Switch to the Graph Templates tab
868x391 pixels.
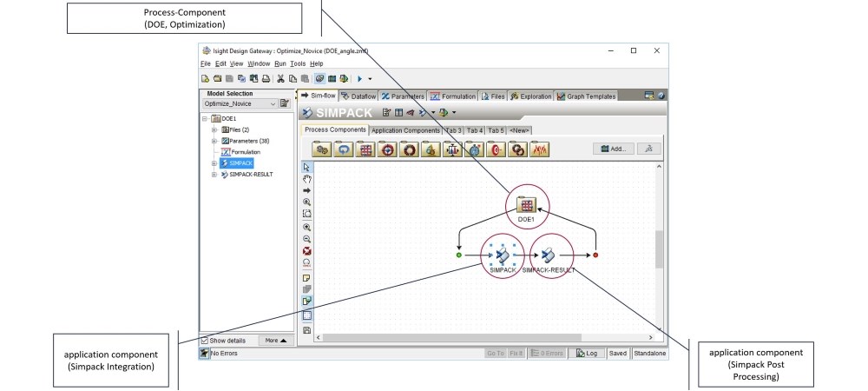pos(586,96)
